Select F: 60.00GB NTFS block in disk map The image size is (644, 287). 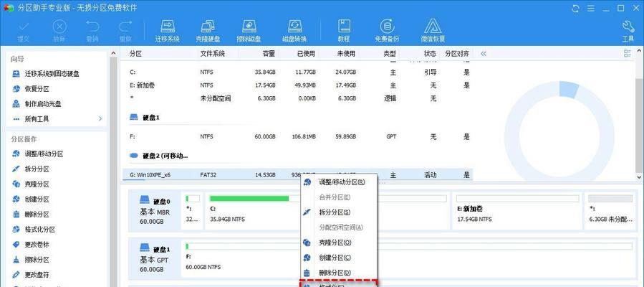[x=409, y=259]
